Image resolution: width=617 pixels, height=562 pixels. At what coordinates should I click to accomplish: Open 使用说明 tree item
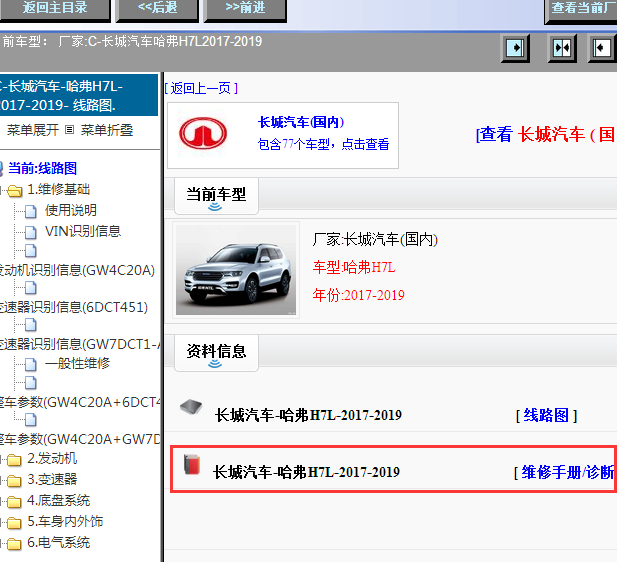(71, 210)
